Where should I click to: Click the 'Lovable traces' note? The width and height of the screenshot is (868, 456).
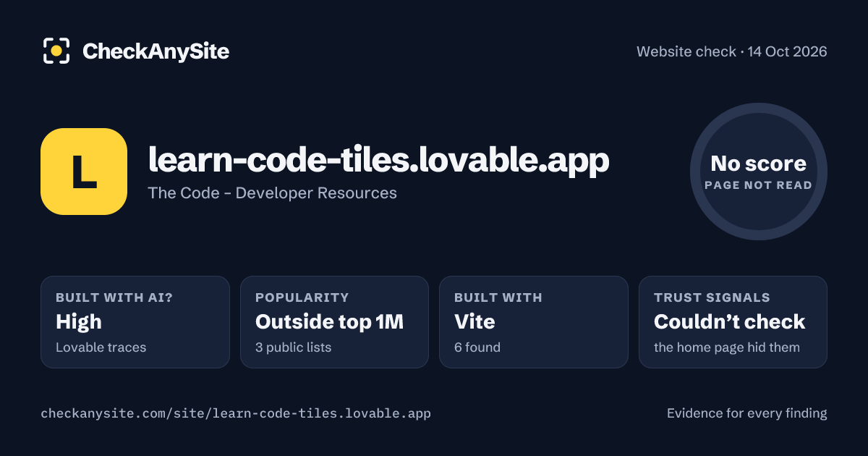101,347
